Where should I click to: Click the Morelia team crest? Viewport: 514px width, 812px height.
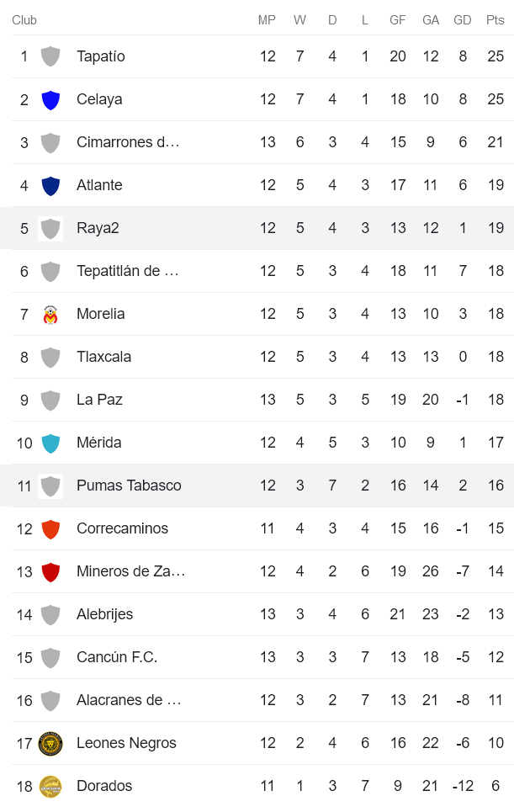[50, 314]
